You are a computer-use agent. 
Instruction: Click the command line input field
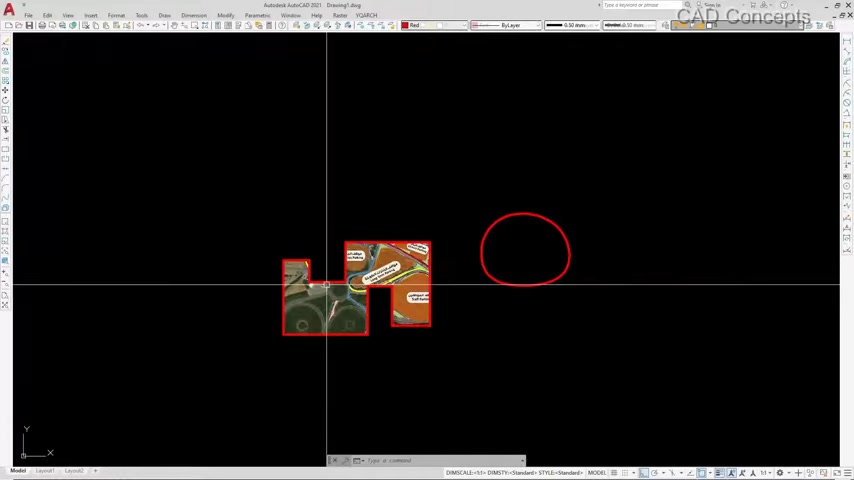point(442,460)
